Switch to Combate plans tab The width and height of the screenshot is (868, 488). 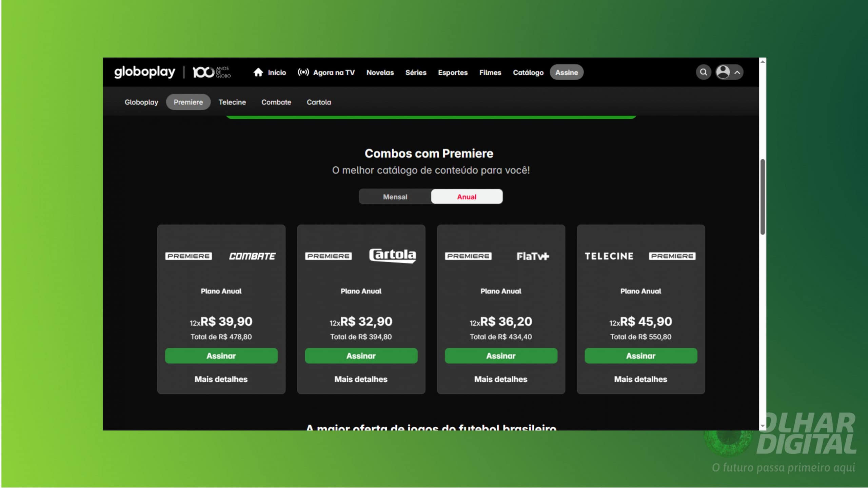[x=276, y=102]
